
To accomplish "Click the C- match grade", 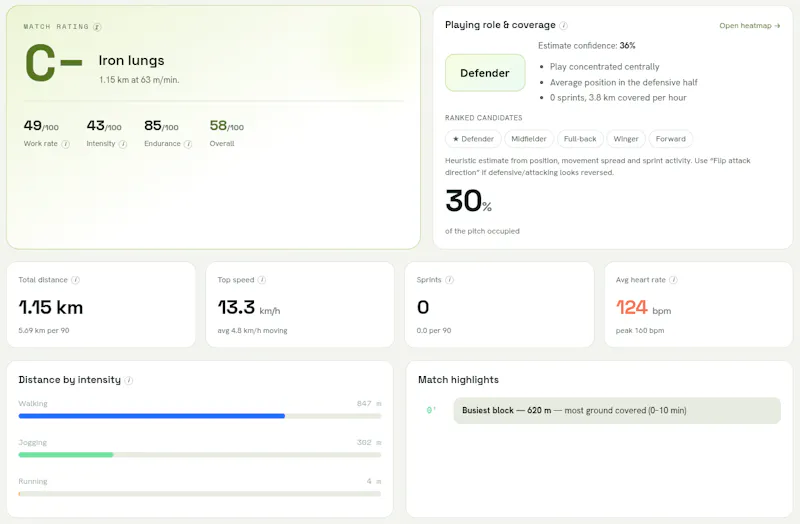I will 54,63.
